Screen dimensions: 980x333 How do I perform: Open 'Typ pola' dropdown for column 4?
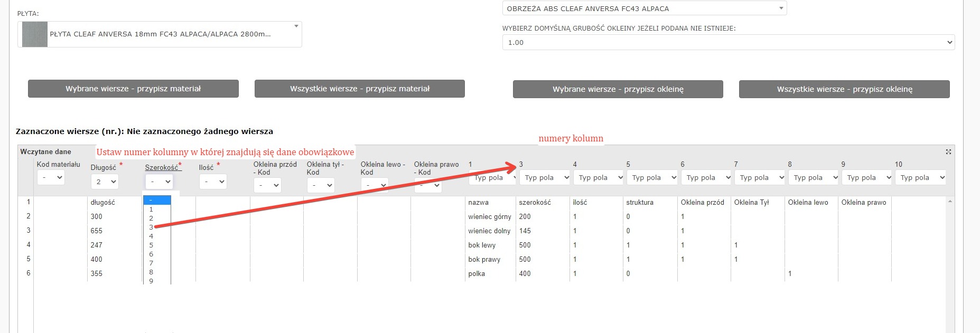[x=599, y=178]
